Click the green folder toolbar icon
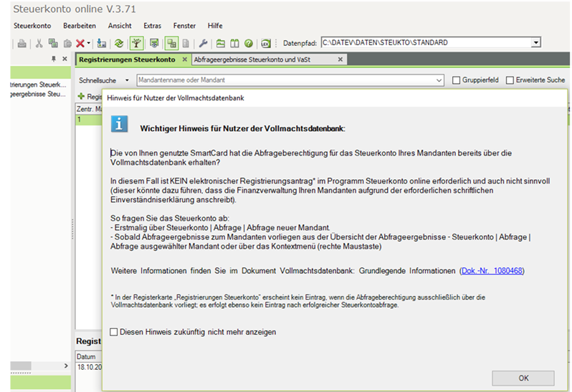 221,44
